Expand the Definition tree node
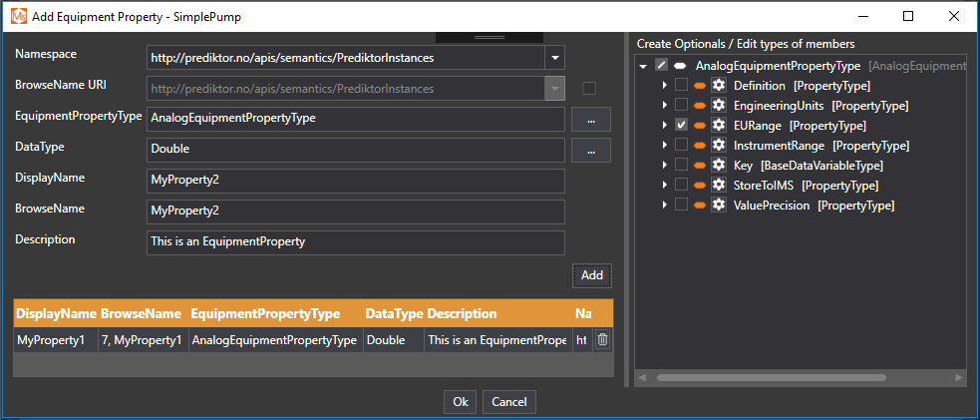 click(x=664, y=86)
